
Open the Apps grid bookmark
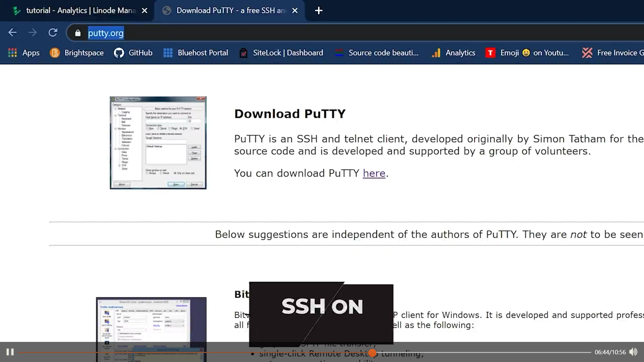[23, 53]
